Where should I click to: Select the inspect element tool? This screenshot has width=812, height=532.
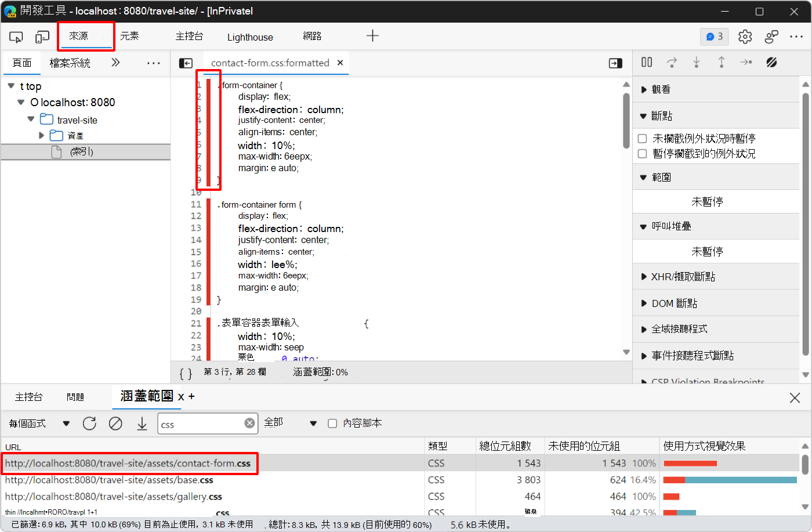[x=16, y=37]
